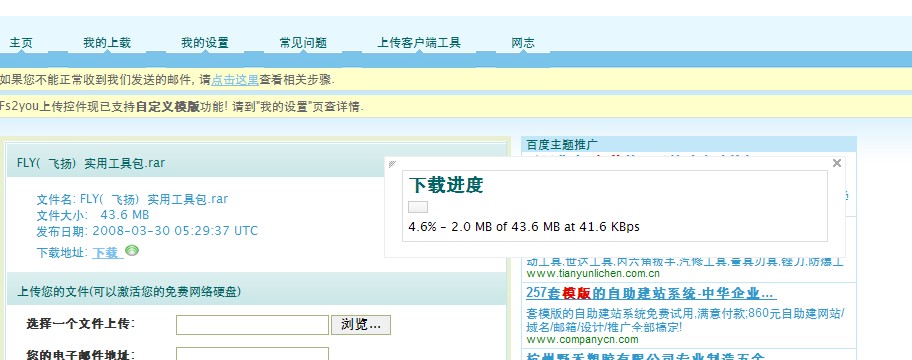
Task: Click the resize grip icon of download popup
Action: pyautogui.click(x=392, y=164)
